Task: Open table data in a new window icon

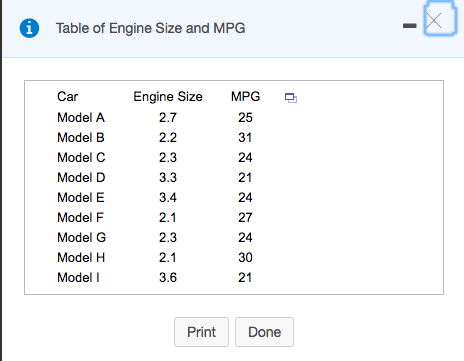Action: (x=291, y=98)
